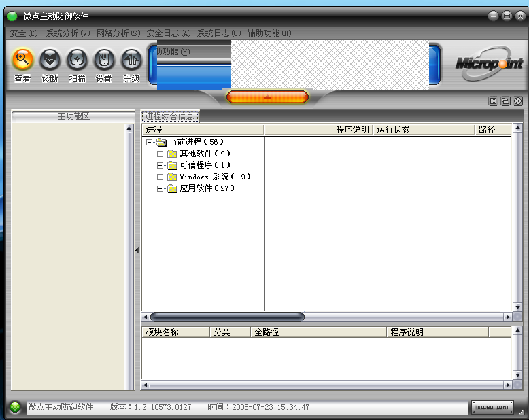Viewport: 529px width, 420px height.
Task: Click left panel scrollbar up arrow
Action: [x=129, y=128]
